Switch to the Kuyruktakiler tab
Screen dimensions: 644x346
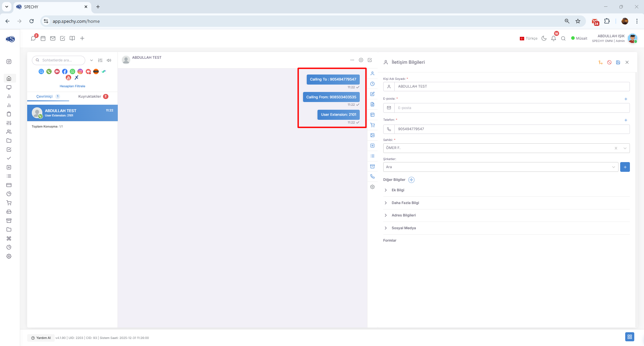(93, 97)
